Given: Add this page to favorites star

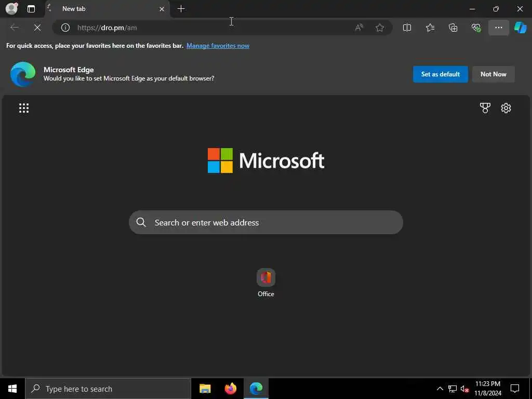Looking at the screenshot, I should coord(380,28).
